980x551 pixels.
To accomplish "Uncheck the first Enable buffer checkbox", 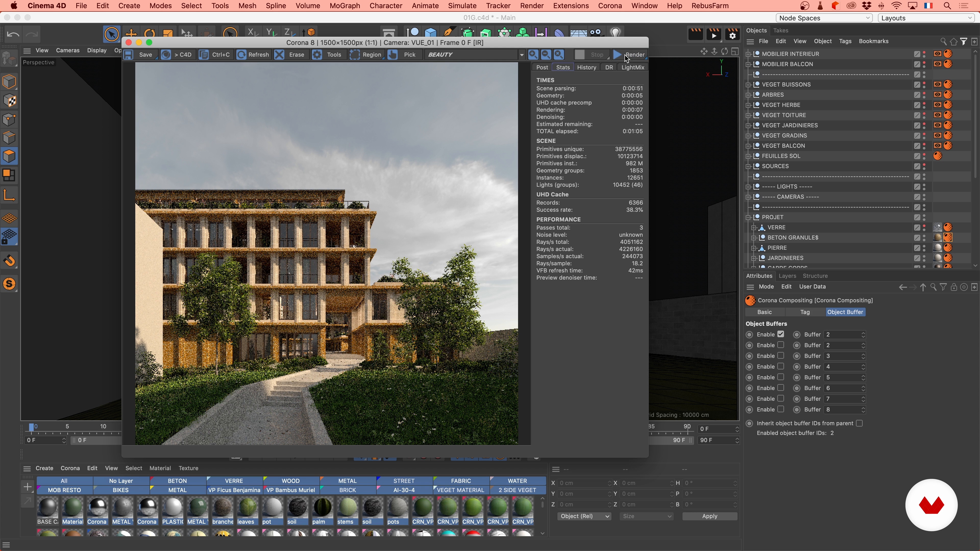I will tap(781, 334).
